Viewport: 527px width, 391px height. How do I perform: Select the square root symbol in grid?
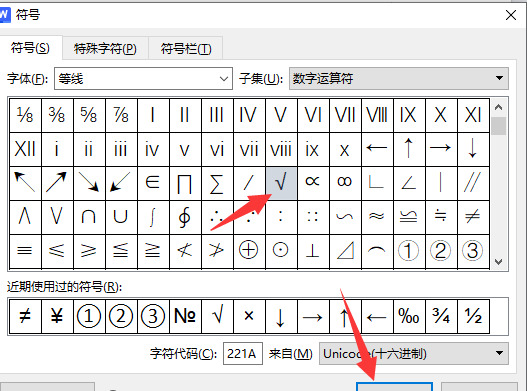tap(281, 183)
